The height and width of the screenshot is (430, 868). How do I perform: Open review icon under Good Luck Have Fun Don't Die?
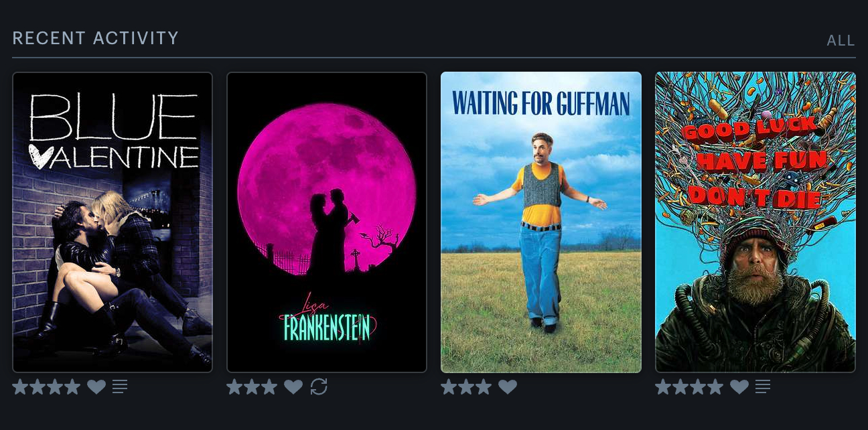[763, 386]
